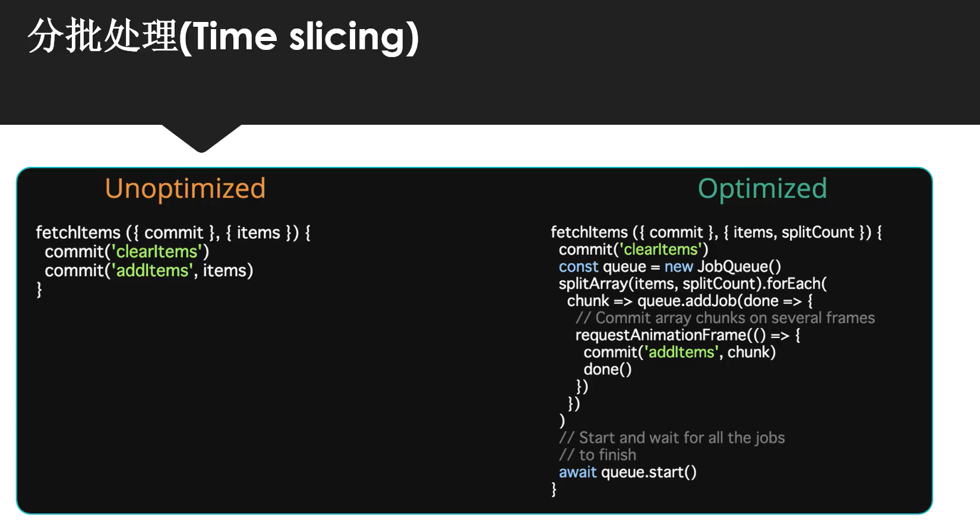980x530 pixels.
Task: Click the commit('addItems', items) line
Action: pyautogui.click(x=148, y=270)
